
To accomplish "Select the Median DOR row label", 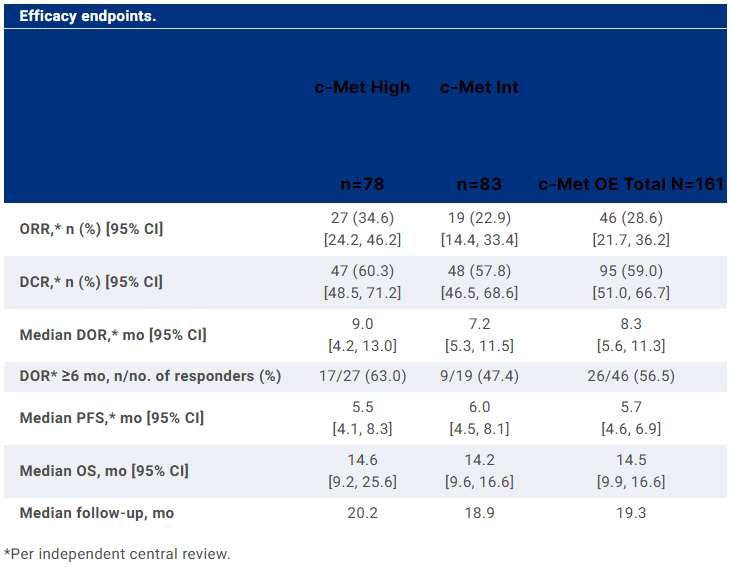I will 113,335.
